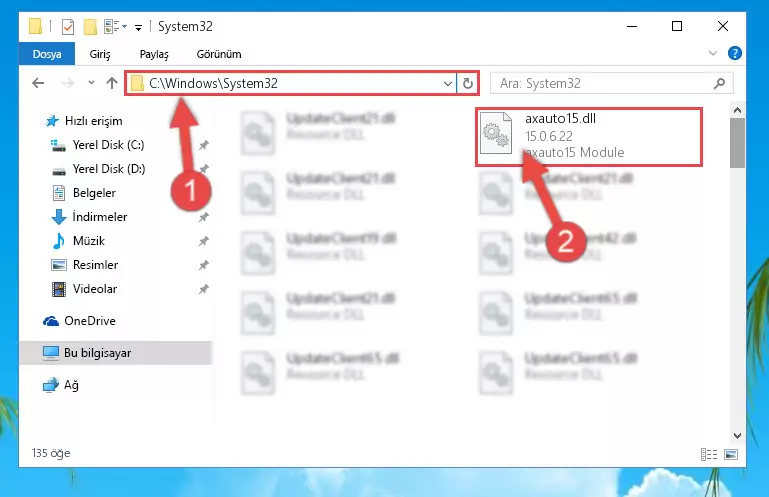The image size is (769, 497).
Task: Open Belgeler folder in sidebar
Action: tap(94, 193)
